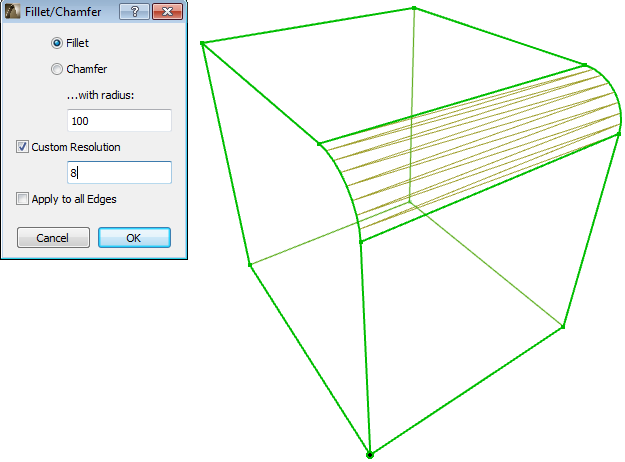Viewport: 625px width, 462px height.
Task: Click the radius input field containing 100
Action: [119, 120]
